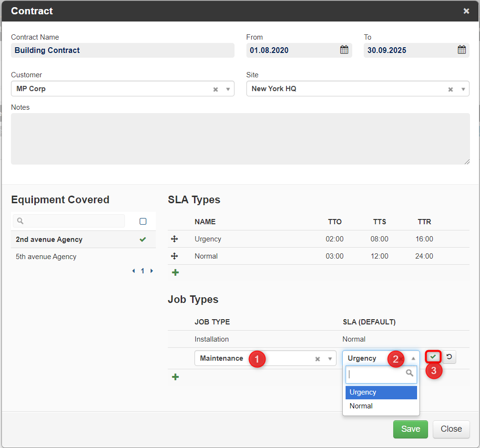This screenshot has width=480, height=448.
Task: Click into the Notes text area
Action: (x=240, y=139)
